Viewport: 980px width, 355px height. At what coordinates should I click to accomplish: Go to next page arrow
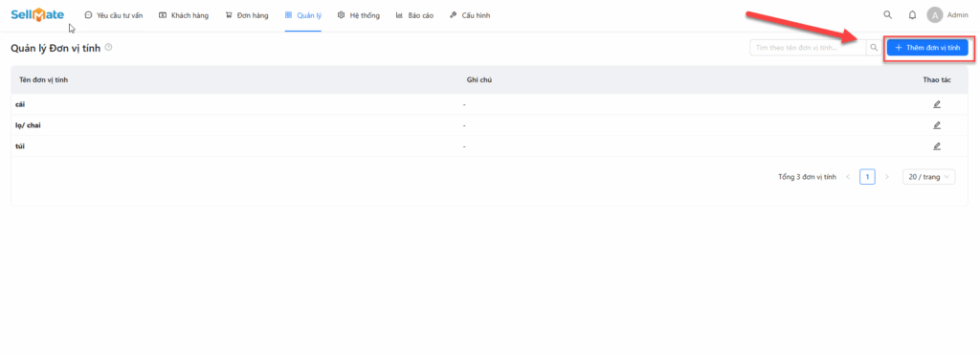click(x=886, y=177)
